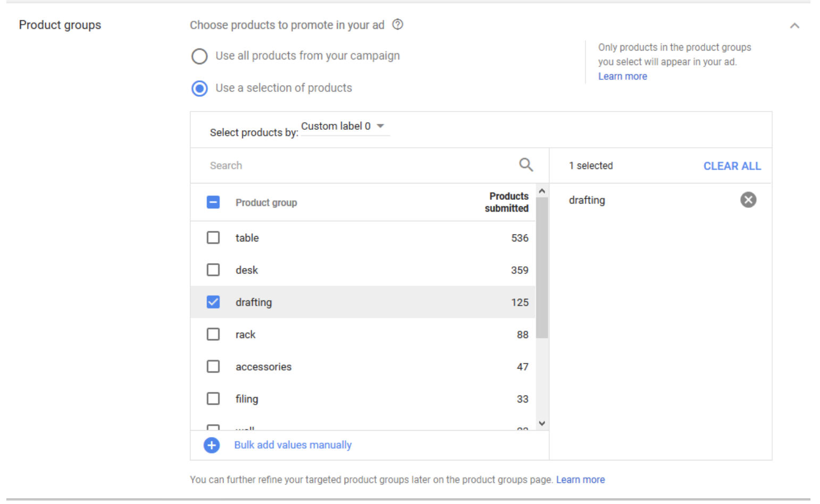Screen dimensions: 820x504
Task: Click the help icon beside 'Choose products to promote'
Action: click(398, 24)
